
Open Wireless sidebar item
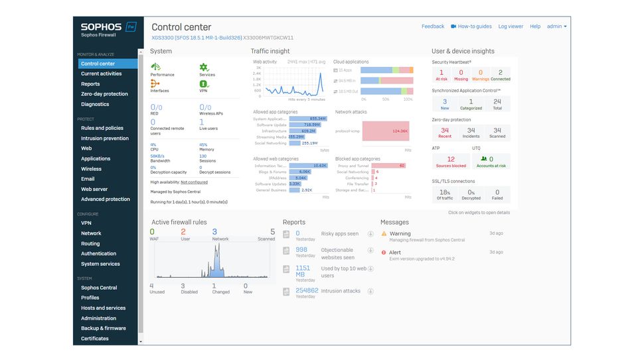[91, 169]
